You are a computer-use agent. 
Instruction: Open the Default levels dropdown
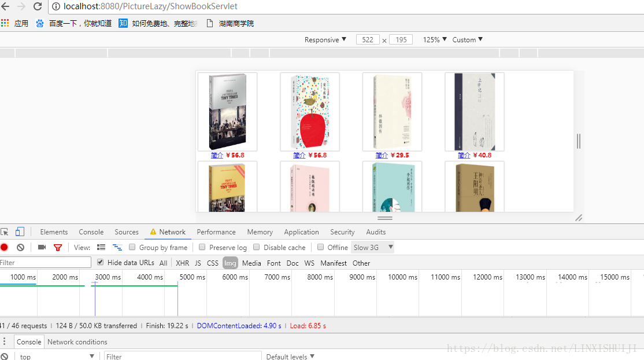click(x=290, y=357)
